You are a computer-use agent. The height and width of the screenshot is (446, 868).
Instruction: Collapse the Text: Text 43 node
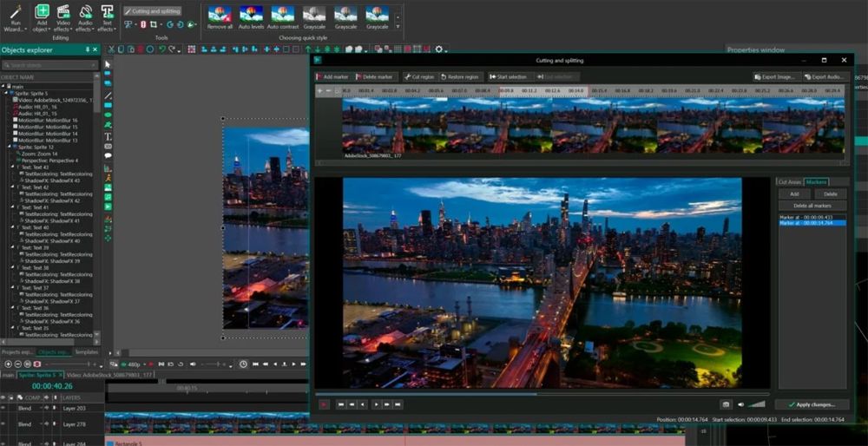tap(13, 167)
